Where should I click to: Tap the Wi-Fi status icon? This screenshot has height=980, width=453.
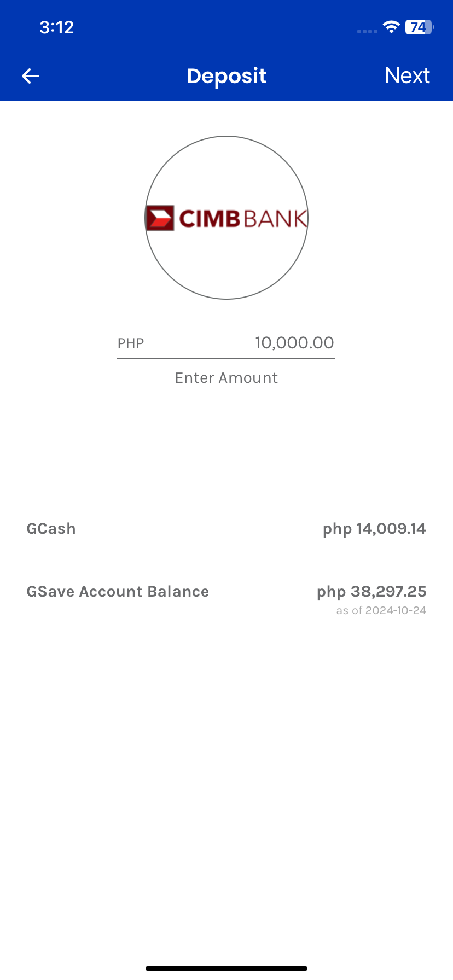(x=391, y=27)
